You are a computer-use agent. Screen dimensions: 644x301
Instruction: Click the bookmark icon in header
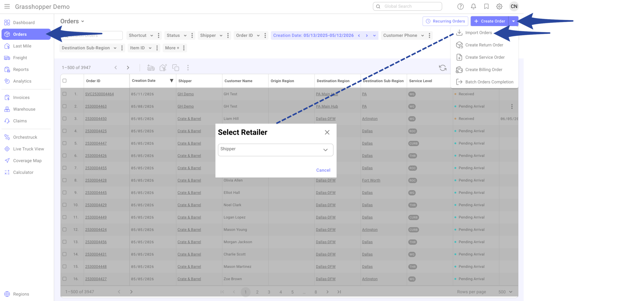pyautogui.click(x=486, y=7)
